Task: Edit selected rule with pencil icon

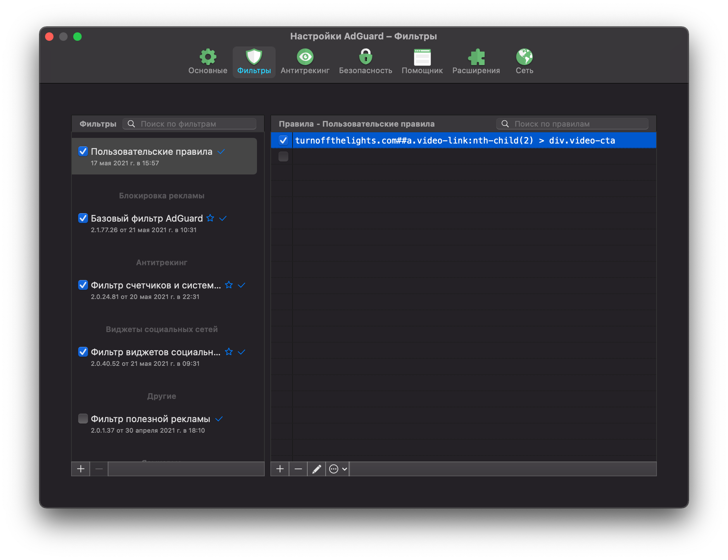Action: [316, 469]
